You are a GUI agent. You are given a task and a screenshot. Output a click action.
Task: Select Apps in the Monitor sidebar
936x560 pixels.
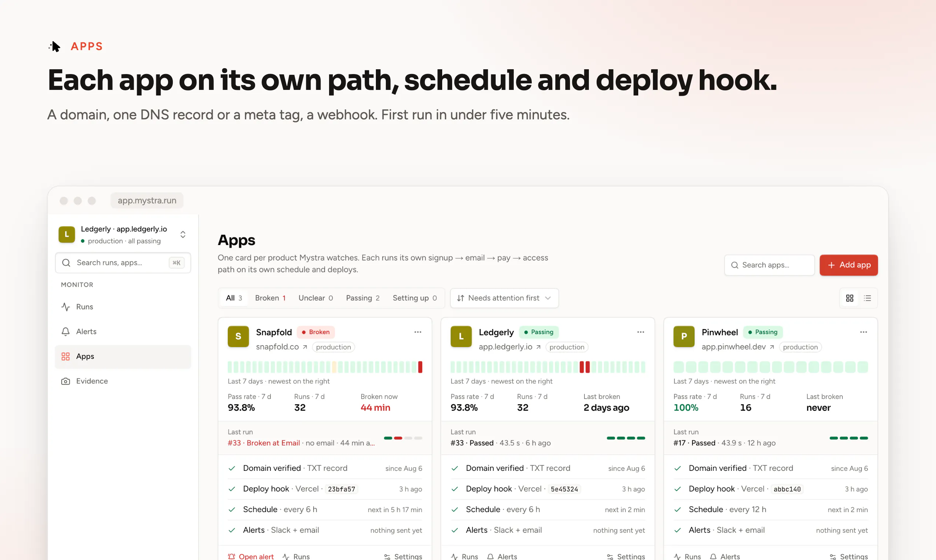pos(123,356)
